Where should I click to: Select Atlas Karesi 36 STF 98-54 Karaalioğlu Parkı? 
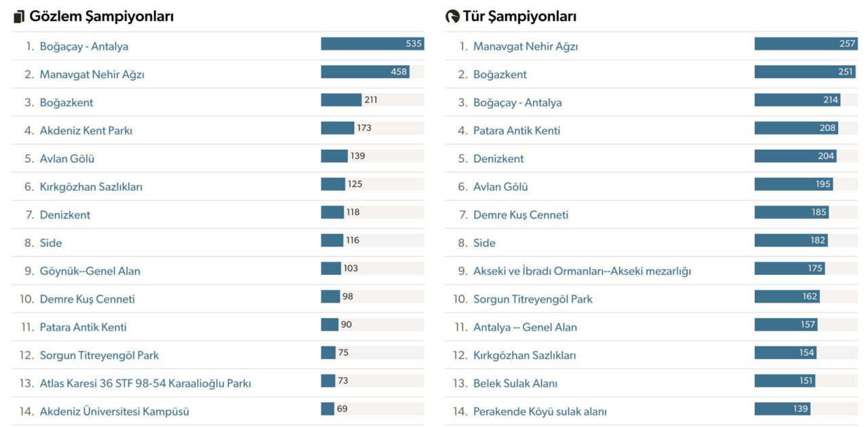coord(145,384)
